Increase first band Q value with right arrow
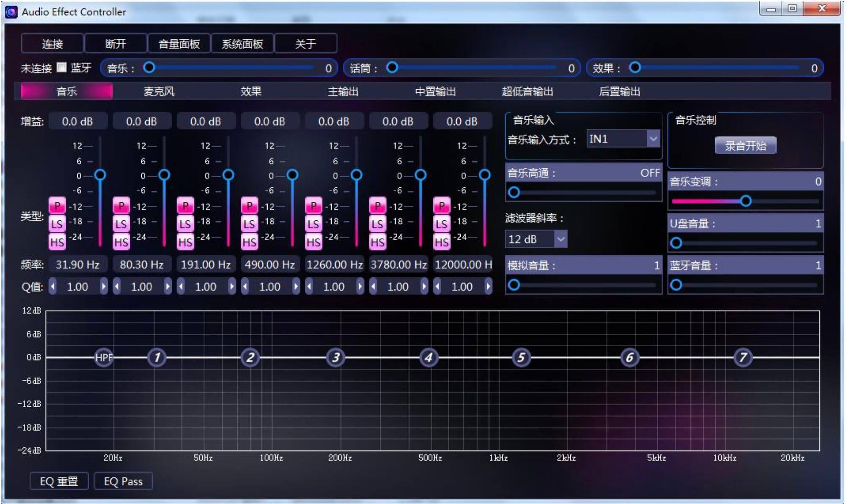 (104, 287)
